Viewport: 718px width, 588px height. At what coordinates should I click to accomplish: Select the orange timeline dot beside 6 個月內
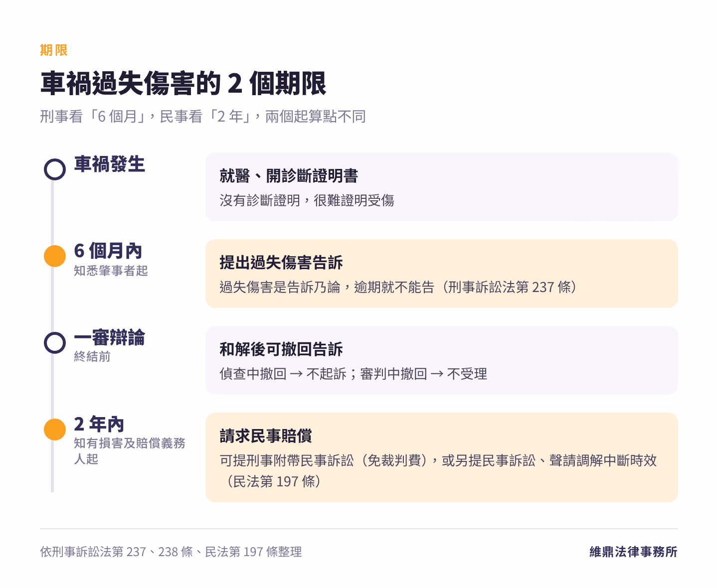click(55, 256)
